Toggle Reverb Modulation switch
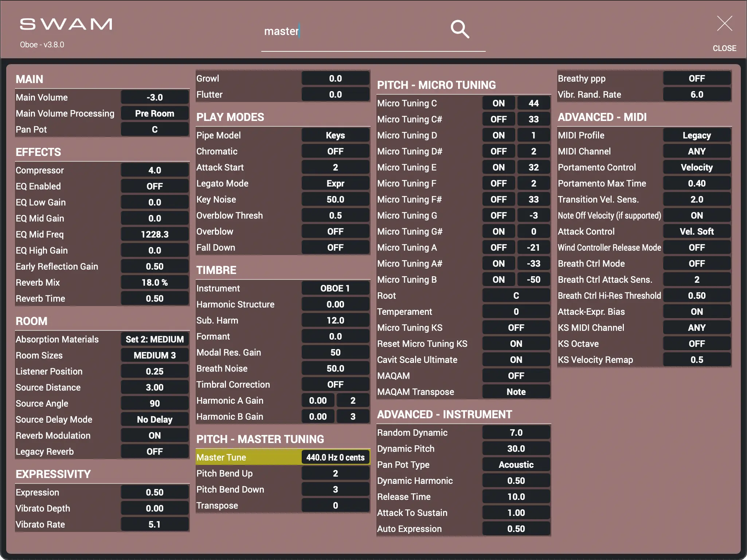Viewport: 747px width, 560px height. [155, 435]
